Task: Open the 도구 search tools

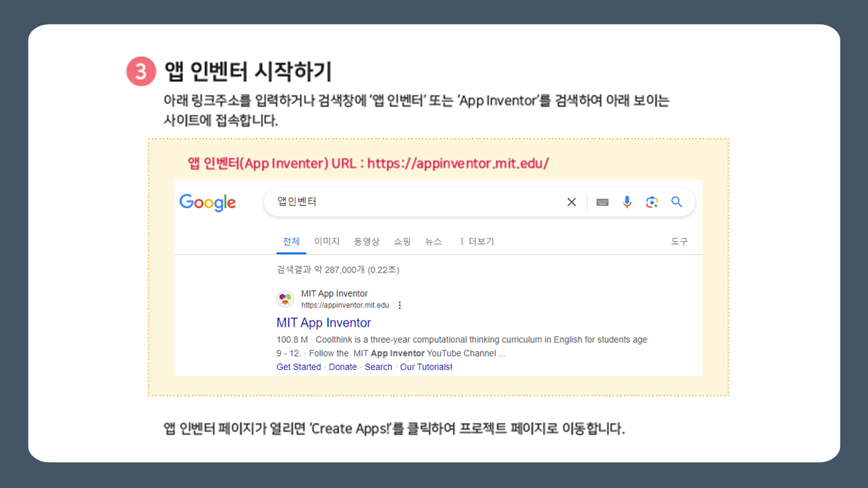Action: [679, 241]
